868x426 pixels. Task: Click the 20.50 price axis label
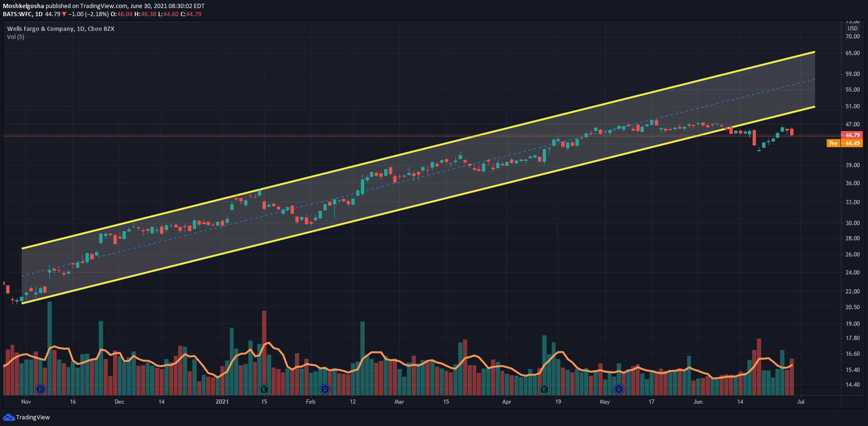(x=853, y=307)
